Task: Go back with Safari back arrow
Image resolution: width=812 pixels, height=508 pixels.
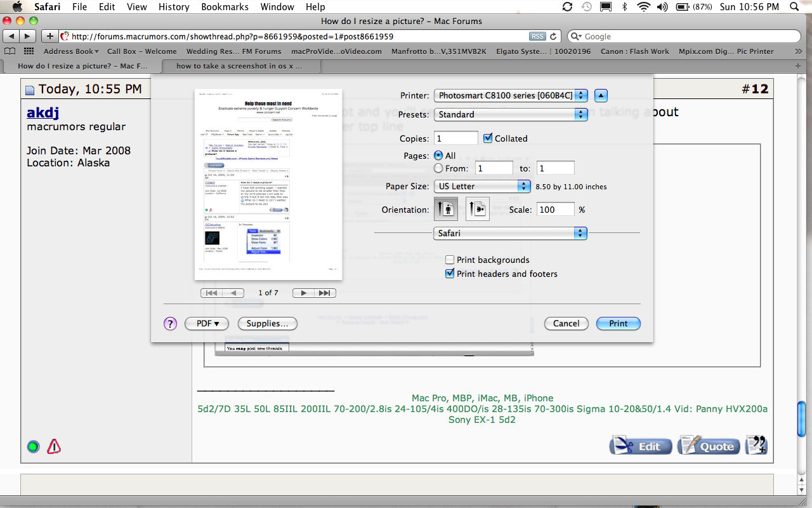Action: [x=11, y=36]
